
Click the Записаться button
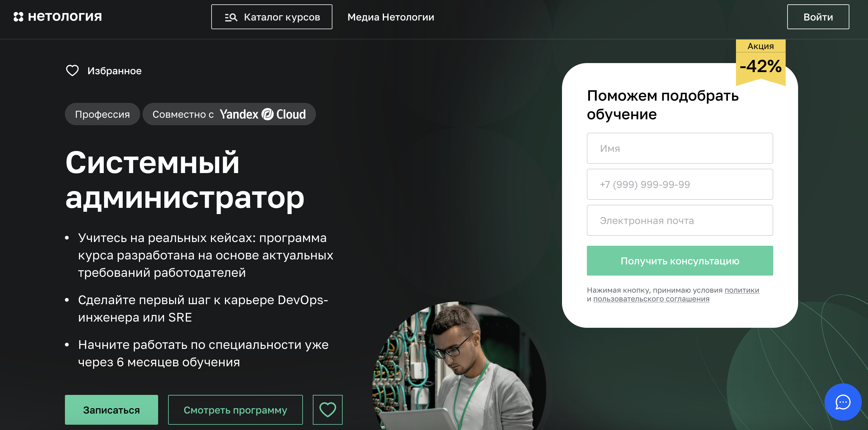click(x=111, y=410)
